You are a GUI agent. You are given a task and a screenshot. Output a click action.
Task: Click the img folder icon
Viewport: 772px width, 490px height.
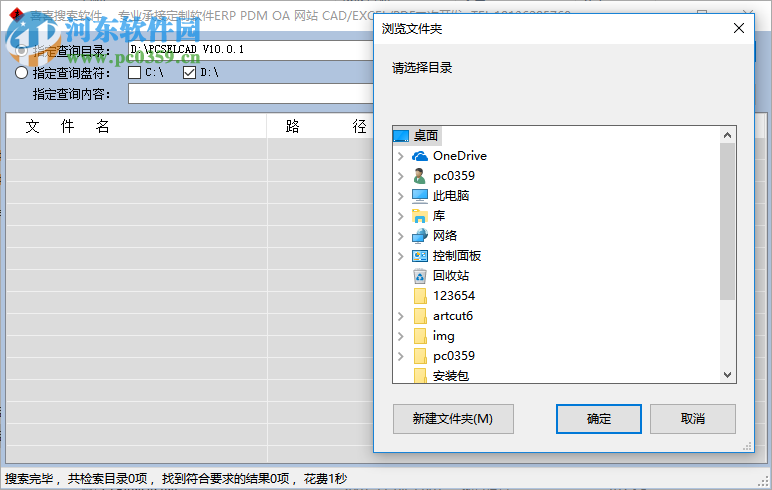click(420, 336)
